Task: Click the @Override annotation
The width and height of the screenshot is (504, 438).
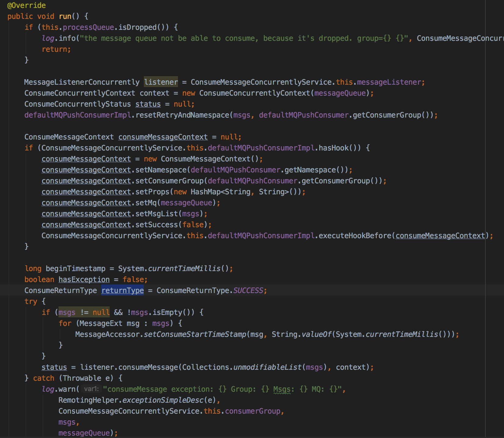Action: (x=27, y=5)
